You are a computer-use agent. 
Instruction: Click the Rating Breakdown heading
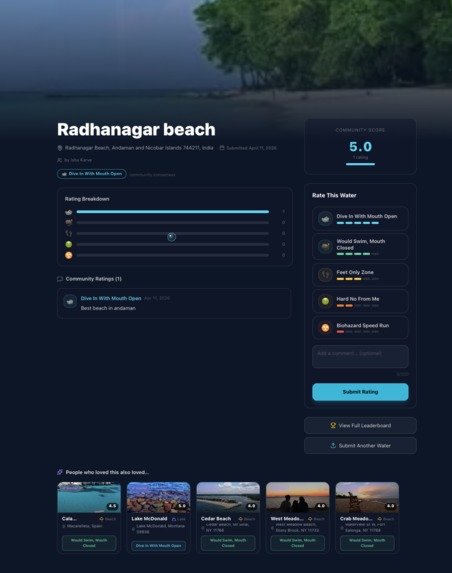coord(87,199)
